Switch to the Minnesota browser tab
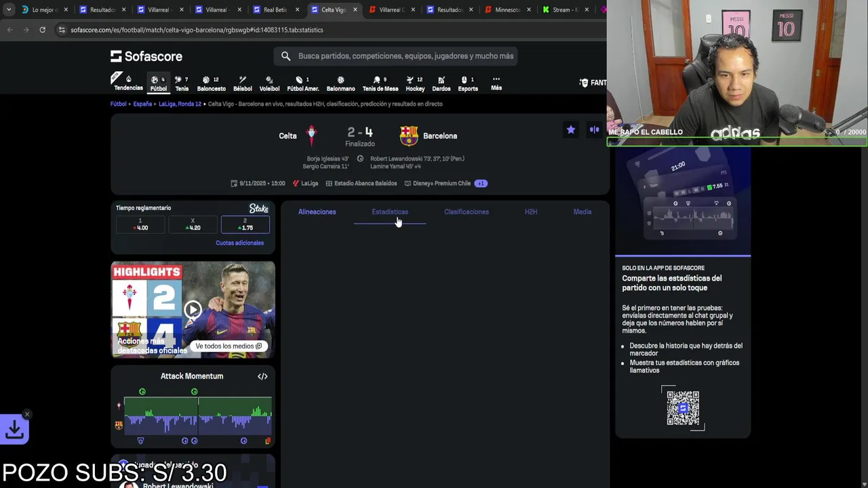Viewport: 868px width, 488px height. (507, 9)
